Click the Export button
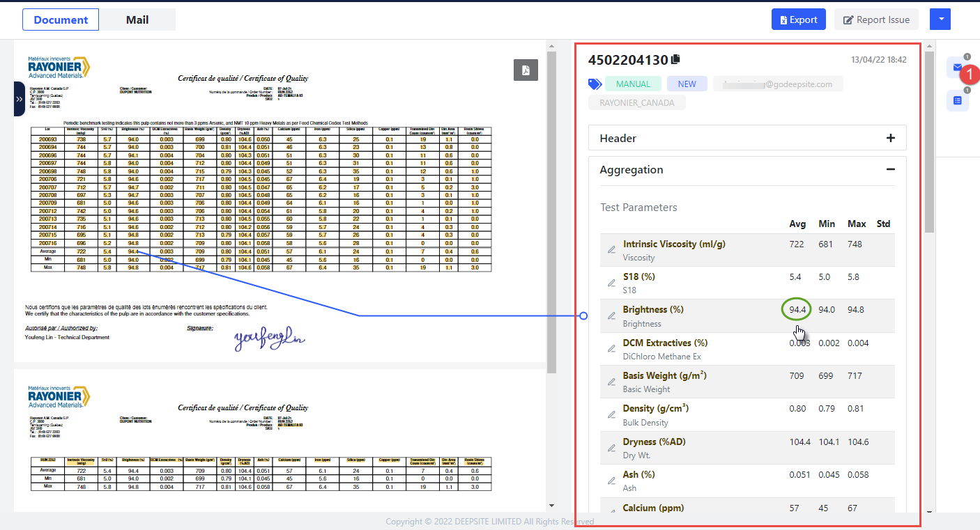 (798, 20)
